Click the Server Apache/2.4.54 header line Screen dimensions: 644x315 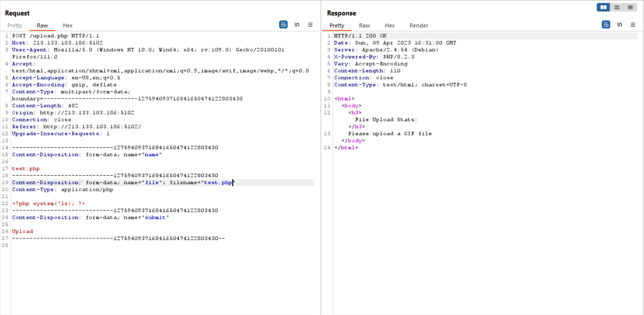[386, 50]
